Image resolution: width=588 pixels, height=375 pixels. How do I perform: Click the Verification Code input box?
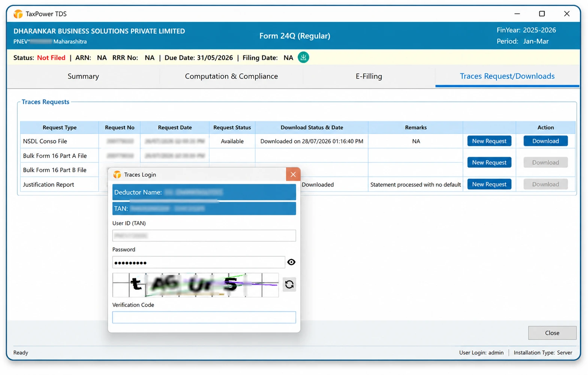[x=204, y=317]
